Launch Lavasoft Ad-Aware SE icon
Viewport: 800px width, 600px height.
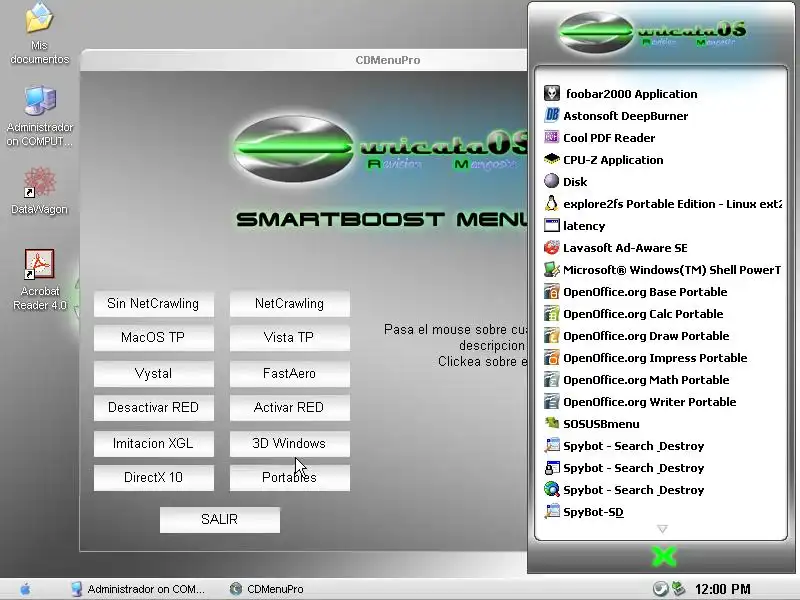click(x=552, y=247)
